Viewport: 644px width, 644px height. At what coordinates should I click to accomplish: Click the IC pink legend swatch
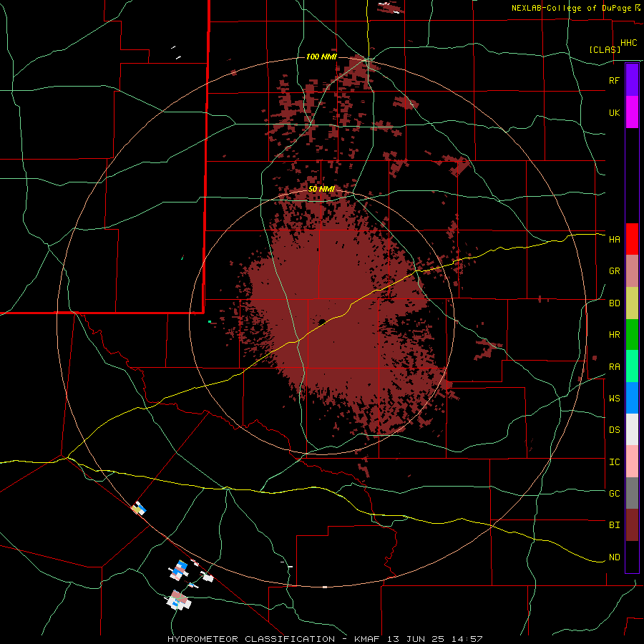point(632,462)
